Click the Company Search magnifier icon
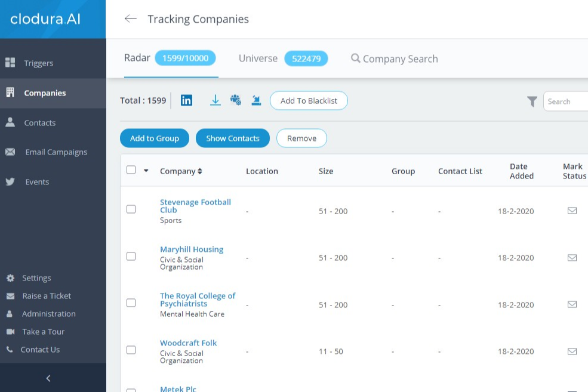Image resolution: width=588 pixels, height=392 pixels. [x=356, y=58]
